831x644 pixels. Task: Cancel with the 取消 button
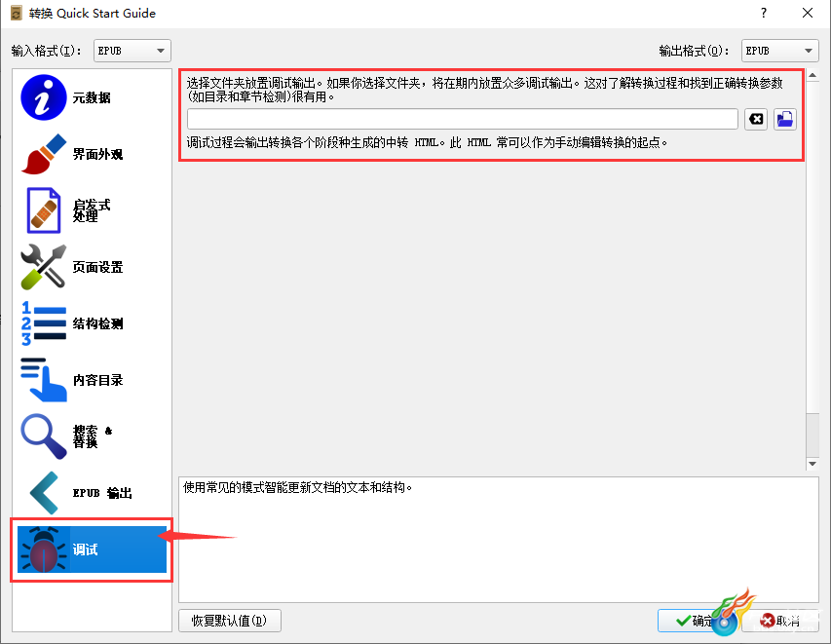click(780, 621)
